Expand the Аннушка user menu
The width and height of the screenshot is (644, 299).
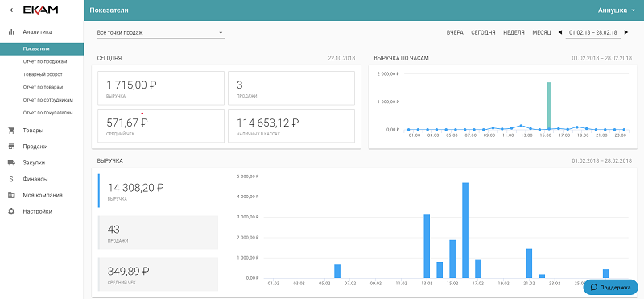(616, 10)
